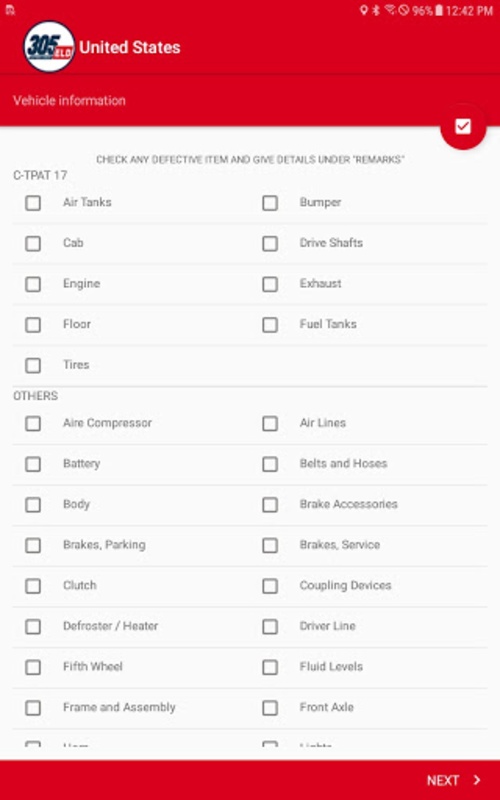This screenshot has width=500, height=800.
Task: Mark Bumper as defective
Action: (x=270, y=203)
